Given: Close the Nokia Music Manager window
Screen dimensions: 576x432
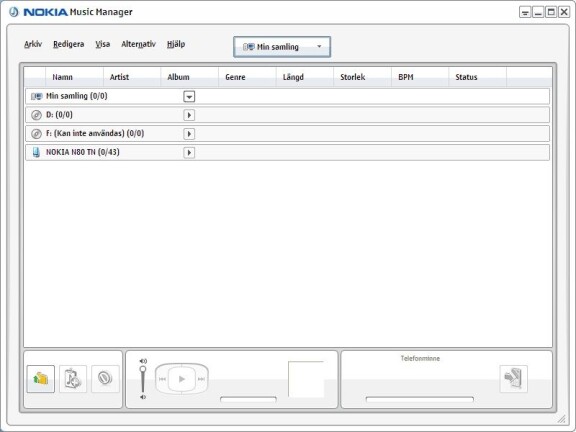Looking at the screenshot, I should point(564,12).
